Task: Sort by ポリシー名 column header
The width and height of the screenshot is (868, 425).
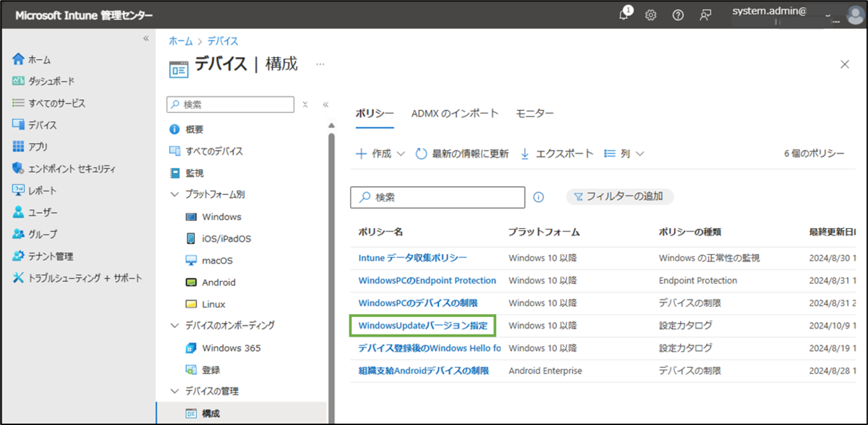Action: click(380, 232)
